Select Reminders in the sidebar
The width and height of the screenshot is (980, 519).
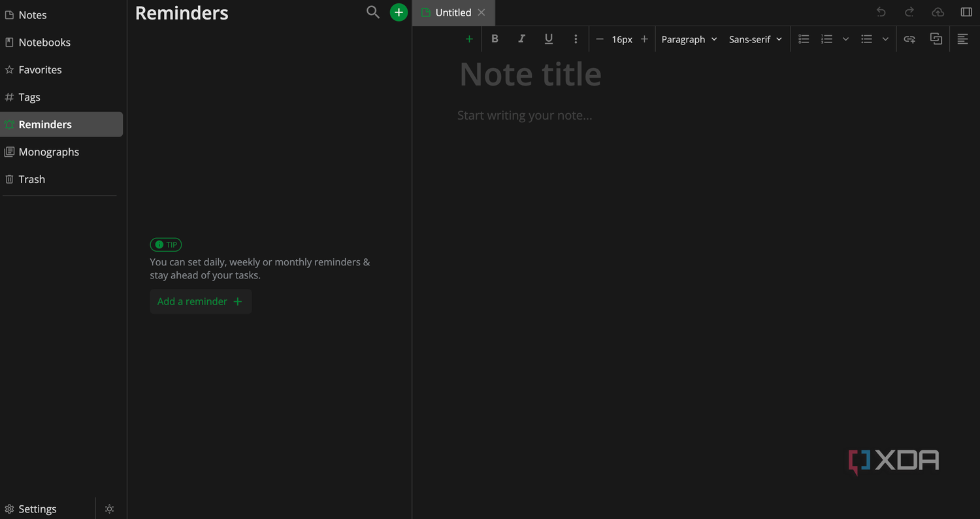pos(61,124)
